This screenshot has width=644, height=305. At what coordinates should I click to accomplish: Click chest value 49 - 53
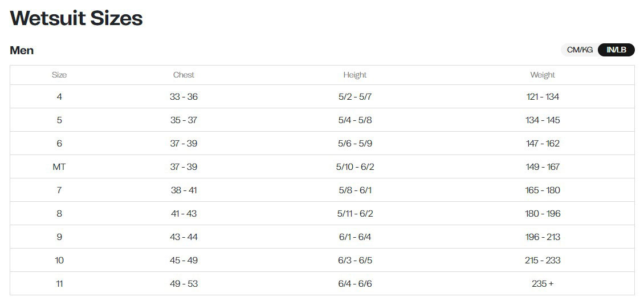(x=184, y=284)
